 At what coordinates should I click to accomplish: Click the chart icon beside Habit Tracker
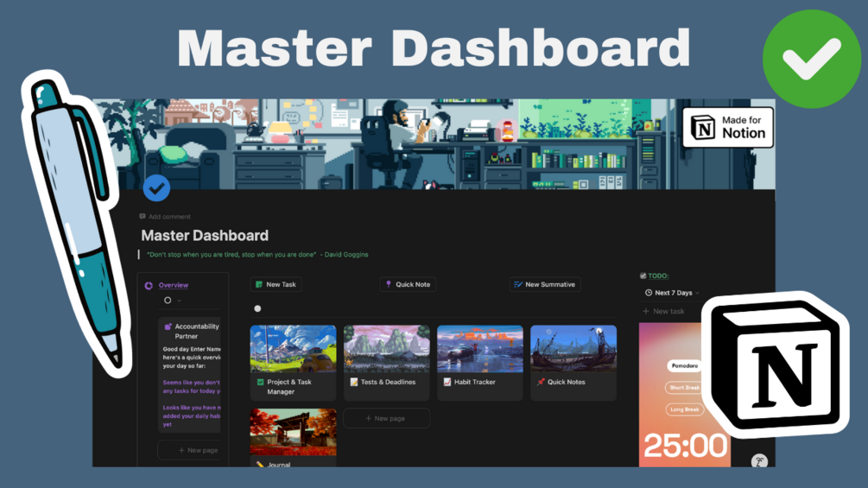[447, 382]
